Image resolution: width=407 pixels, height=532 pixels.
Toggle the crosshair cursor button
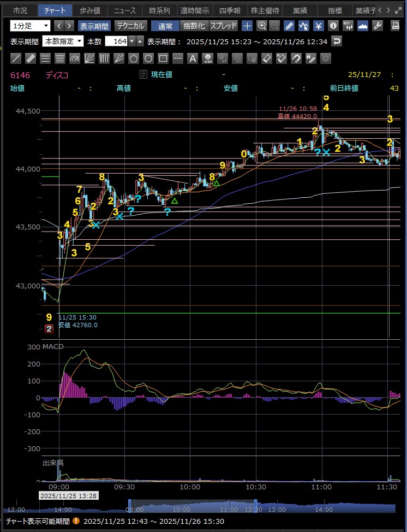tap(247, 26)
